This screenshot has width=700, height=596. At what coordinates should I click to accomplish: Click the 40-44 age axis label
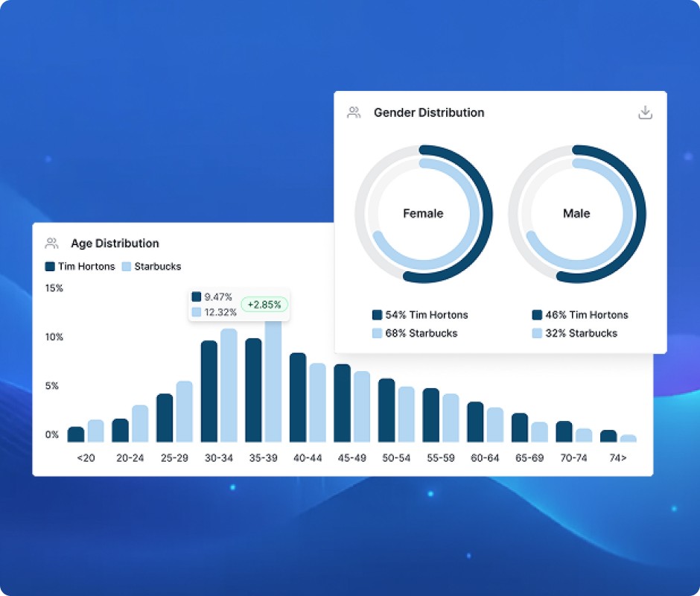(x=308, y=458)
